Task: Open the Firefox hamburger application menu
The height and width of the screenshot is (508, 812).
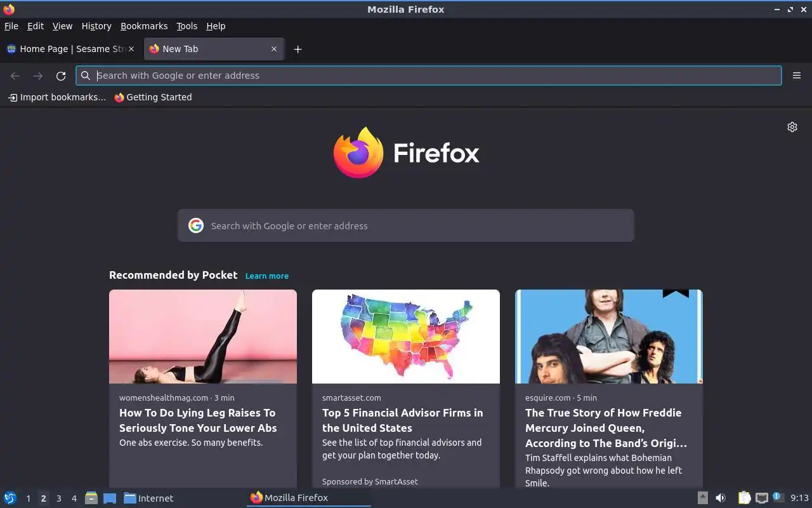Action: click(x=797, y=76)
